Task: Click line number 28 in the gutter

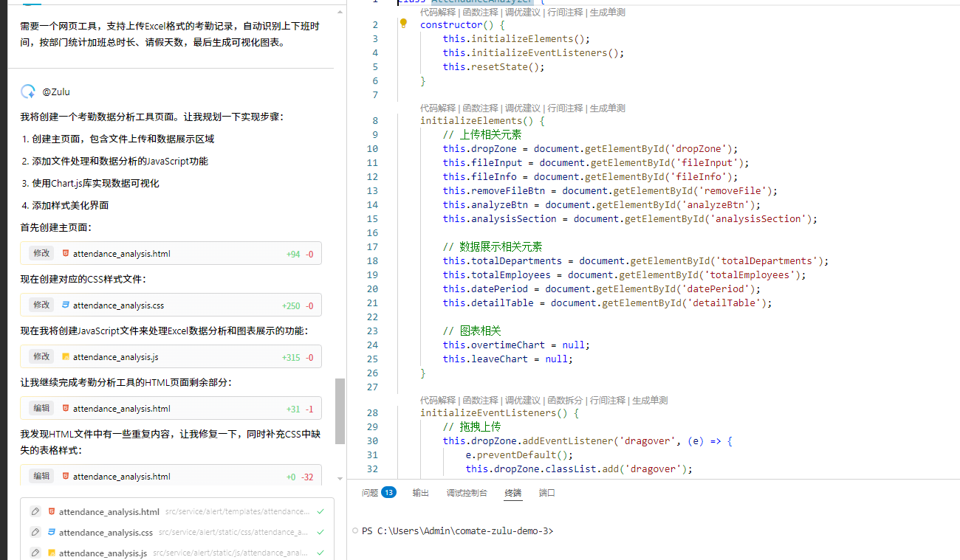Action: [371, 412]
